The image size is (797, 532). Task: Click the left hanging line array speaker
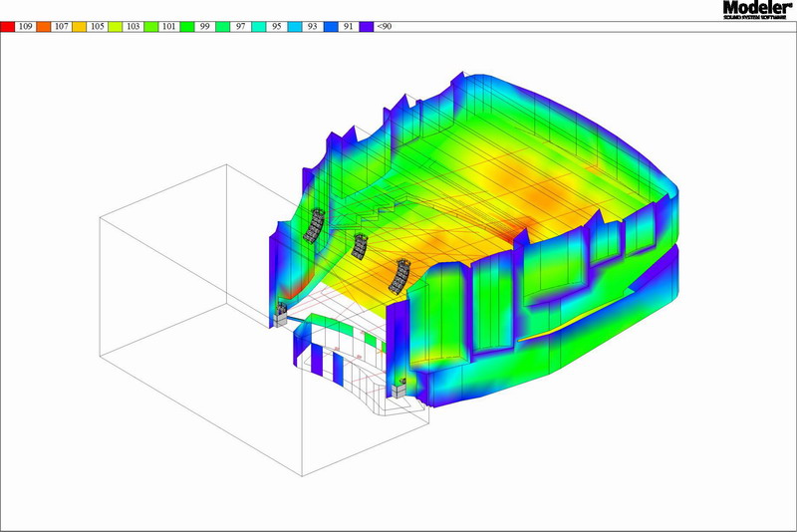314,226
